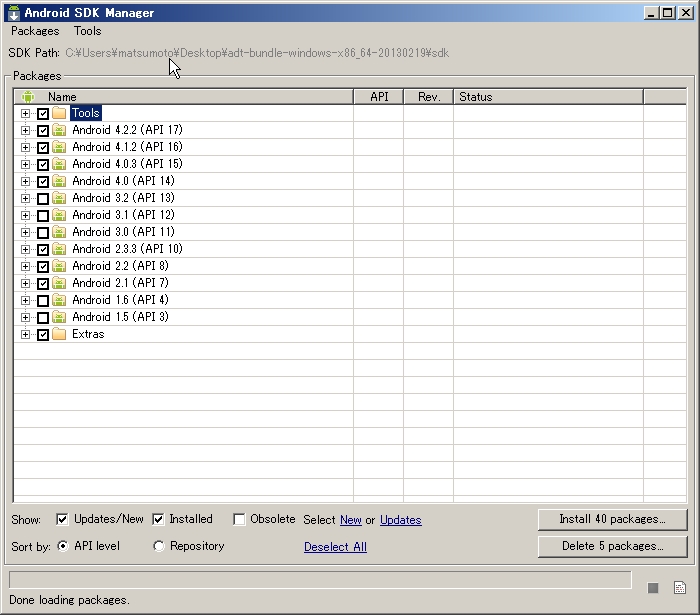Image resolution: width=700 pixels, height=615 pixels.
Task: Click the Android 3.2 platform icon
Action: pyautogui.click(x=59, y=198)
